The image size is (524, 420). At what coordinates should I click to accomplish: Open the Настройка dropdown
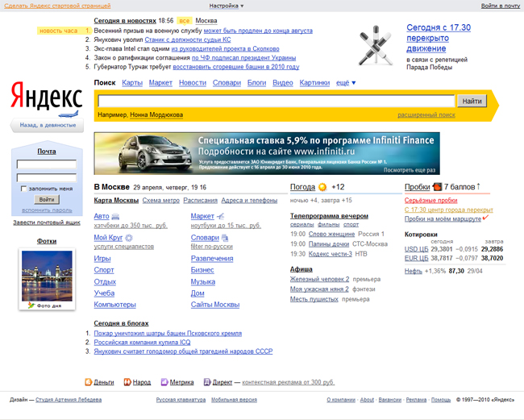[x=227, y=6]
